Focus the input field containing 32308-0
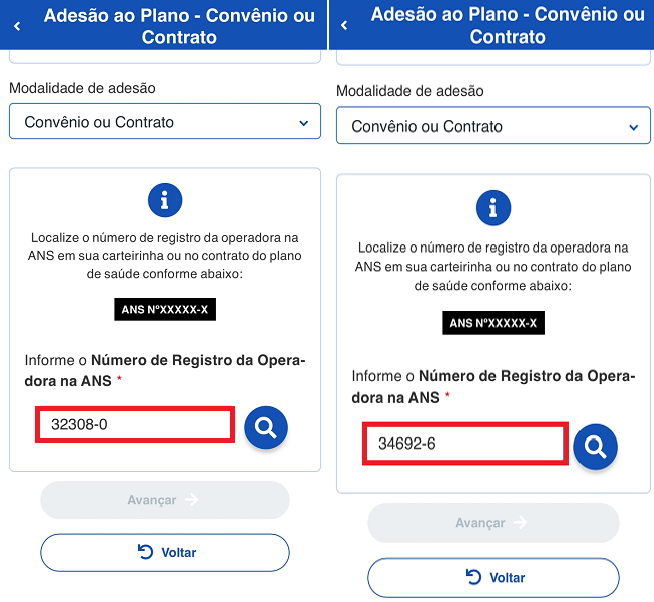 (135, 425)
